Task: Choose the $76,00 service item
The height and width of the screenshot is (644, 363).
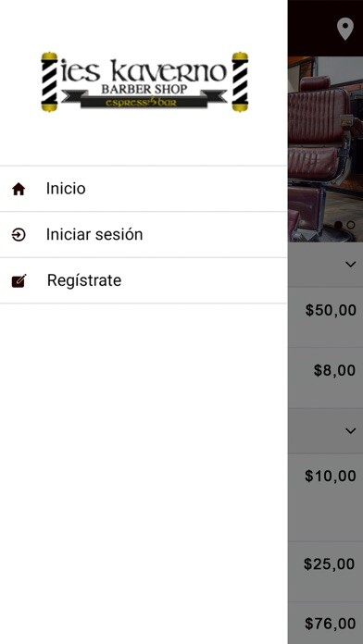Action: click(325, 623)
